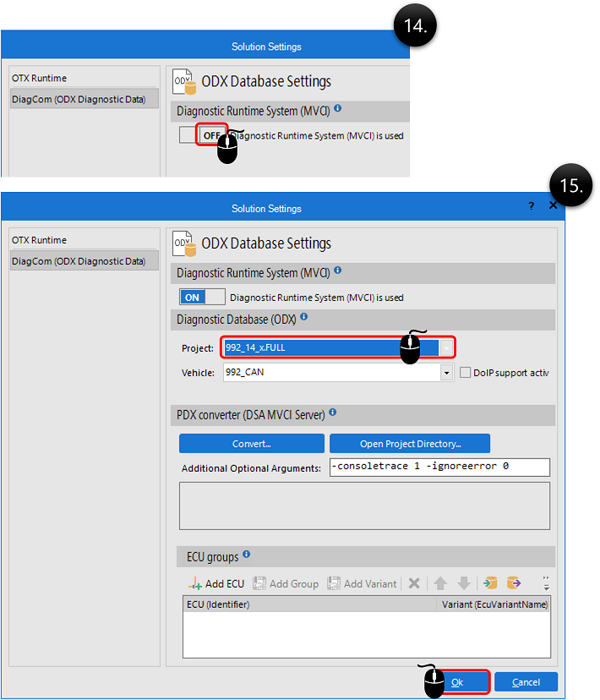
Task: Expand the ECU groups toolbar overflow chevron
Action: click(547, 583)
